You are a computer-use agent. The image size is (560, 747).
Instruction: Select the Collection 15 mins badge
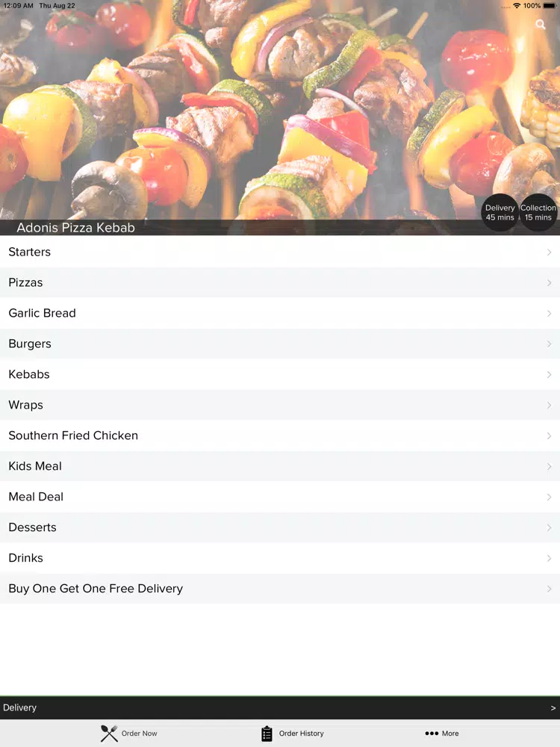(538, 212)
